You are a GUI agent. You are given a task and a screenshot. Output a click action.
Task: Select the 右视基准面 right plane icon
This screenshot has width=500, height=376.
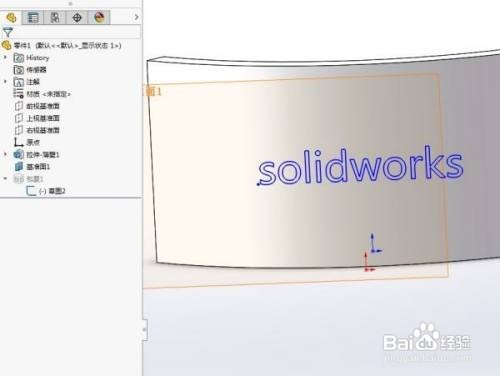point(19,130)
